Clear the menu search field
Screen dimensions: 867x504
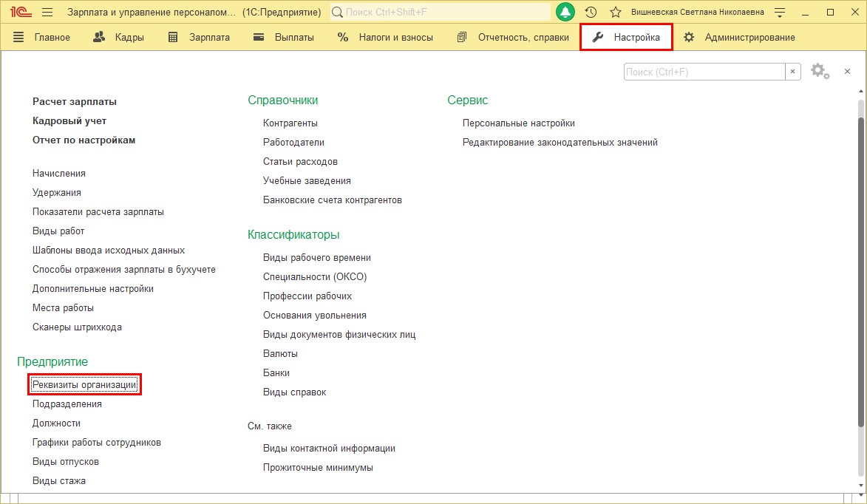point(793,72)
